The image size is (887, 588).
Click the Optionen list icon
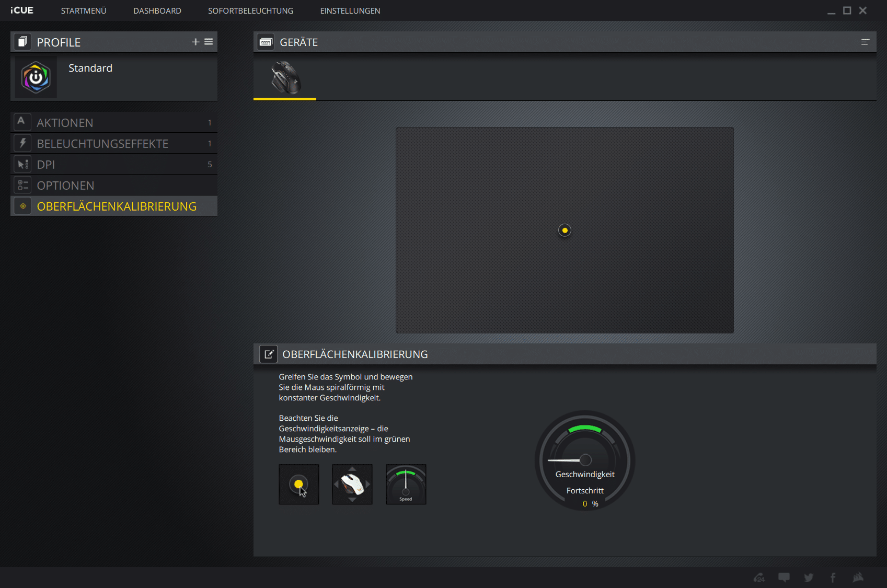22,186
